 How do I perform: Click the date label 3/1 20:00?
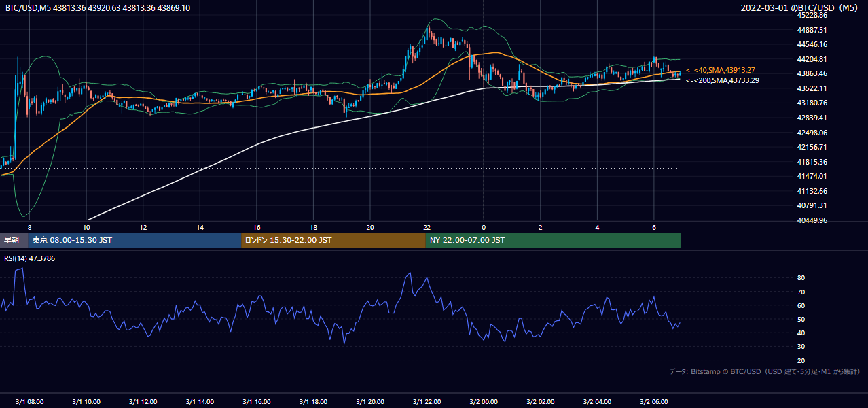(370, 402)
